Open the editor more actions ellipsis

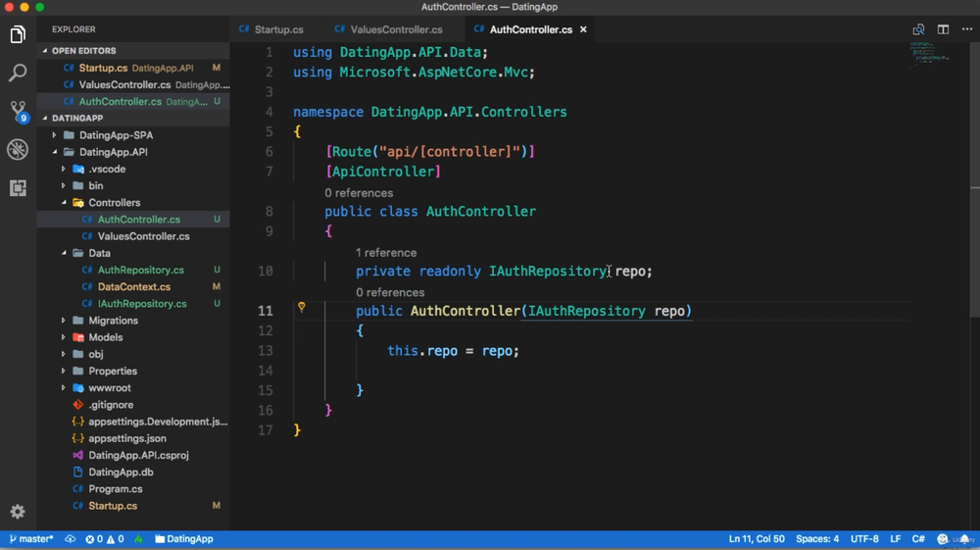[967, 29]
